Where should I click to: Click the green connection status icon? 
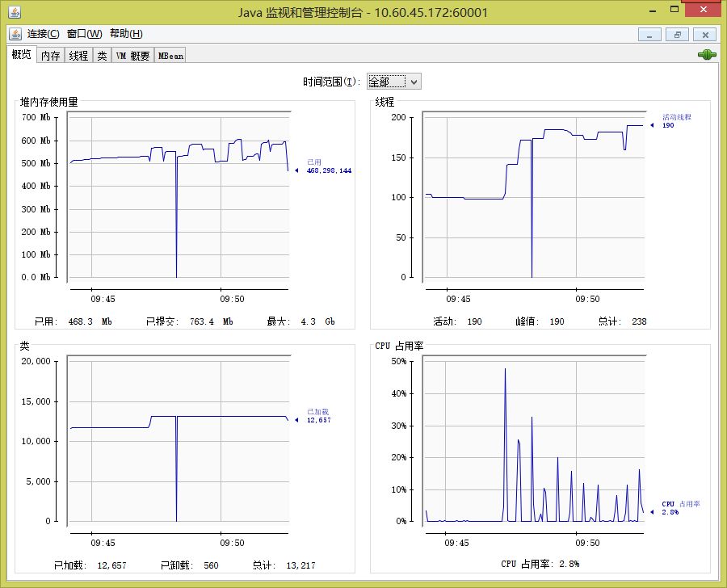click(707, 55)
